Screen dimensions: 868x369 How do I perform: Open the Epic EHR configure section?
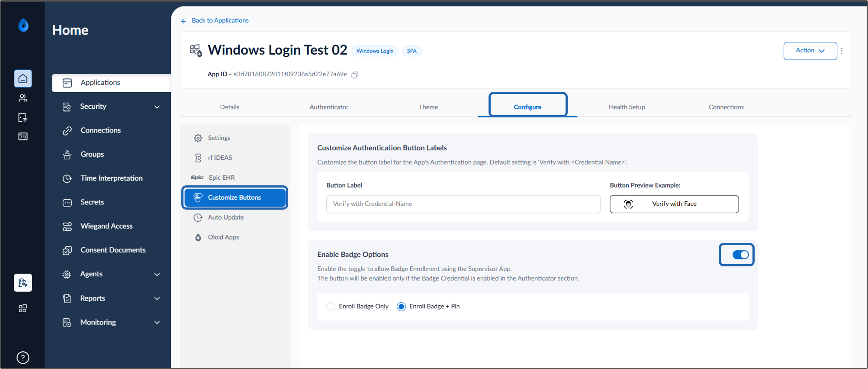point(235,178)
